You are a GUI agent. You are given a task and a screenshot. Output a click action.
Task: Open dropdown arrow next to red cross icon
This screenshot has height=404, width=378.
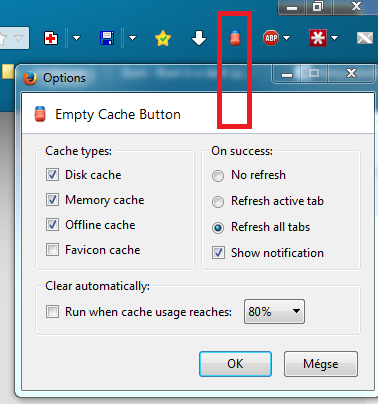coord(76,38)
